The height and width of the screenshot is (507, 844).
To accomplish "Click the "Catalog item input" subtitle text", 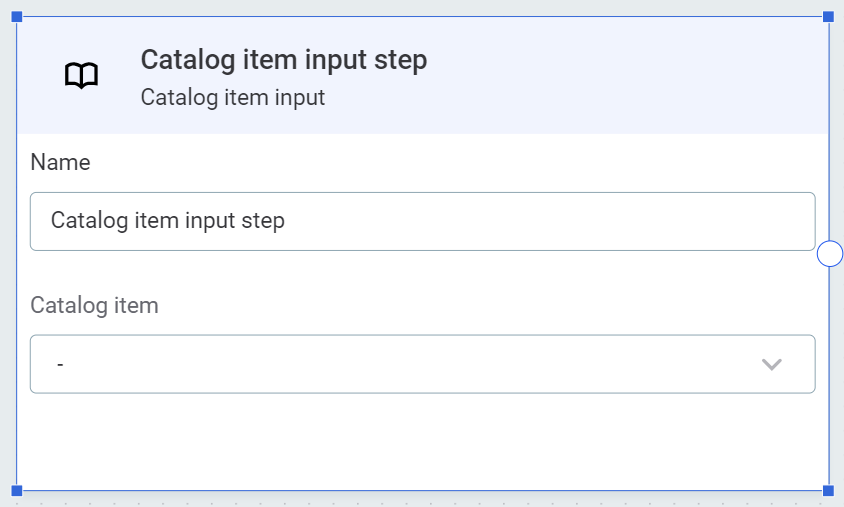I will [x=233, y=98].
